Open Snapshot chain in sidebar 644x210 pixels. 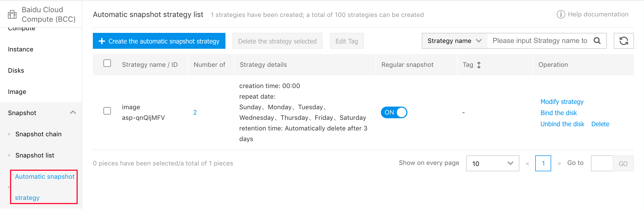pos(38,134)
